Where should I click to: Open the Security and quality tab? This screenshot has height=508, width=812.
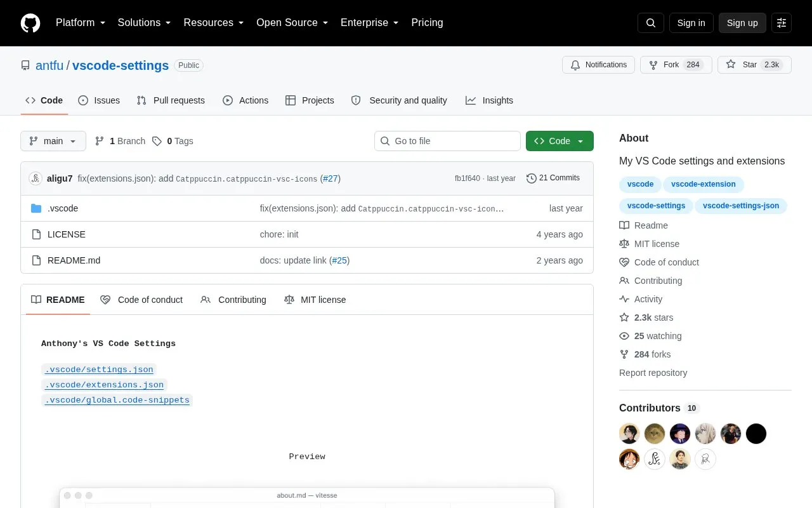pyautogui.click(x=399, y=100)
